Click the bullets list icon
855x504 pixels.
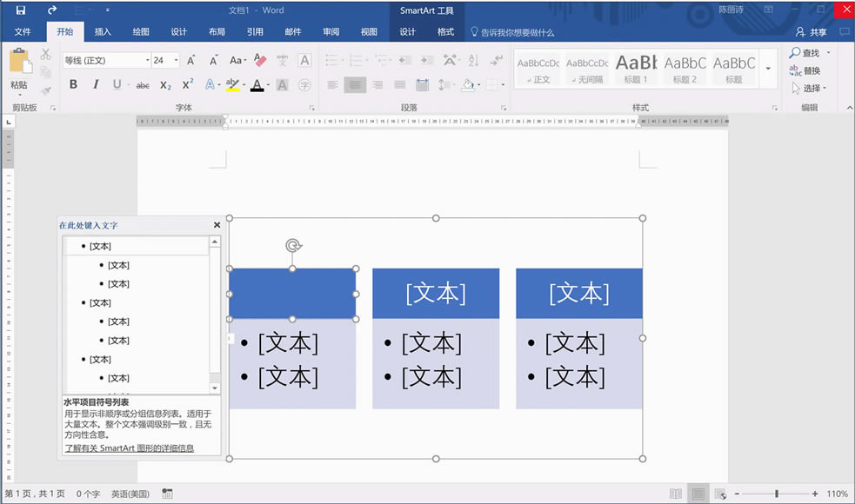pyautogui.click(x=332, y=60)
